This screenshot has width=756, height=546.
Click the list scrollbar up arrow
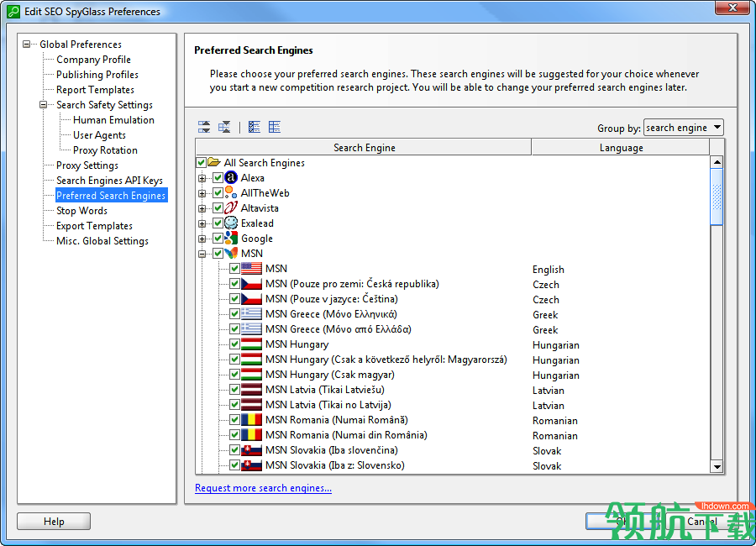tap(717, 162)
